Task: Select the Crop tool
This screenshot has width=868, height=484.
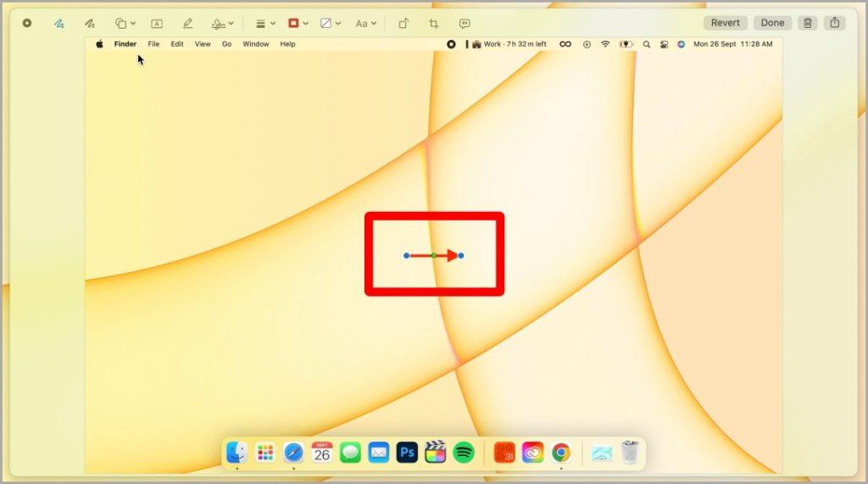Action: (433, 23)
